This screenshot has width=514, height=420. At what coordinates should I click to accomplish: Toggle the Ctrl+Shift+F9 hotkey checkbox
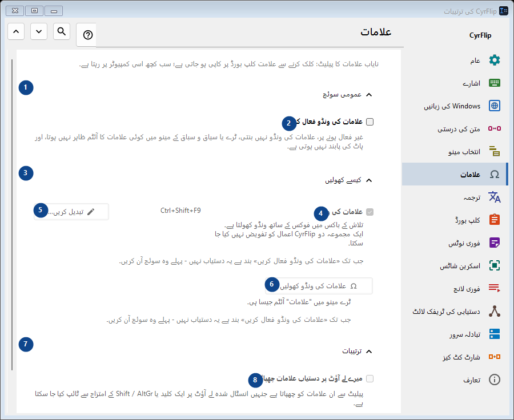pyautogui.click(x=370, y=212)
